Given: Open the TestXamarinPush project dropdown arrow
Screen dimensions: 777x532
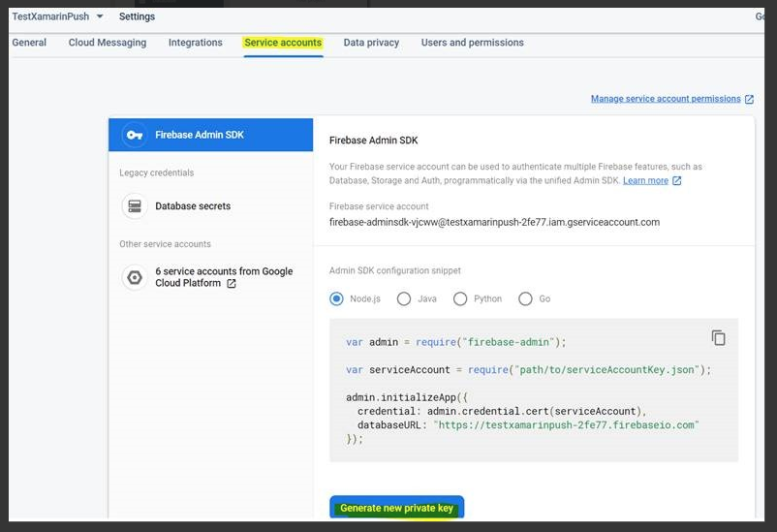Looking at the screenshot, I should [100, 16].
